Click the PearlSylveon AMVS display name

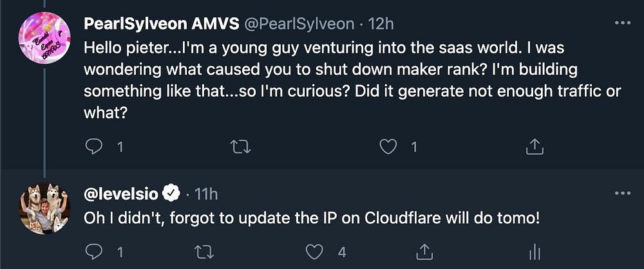coord(161,24)
